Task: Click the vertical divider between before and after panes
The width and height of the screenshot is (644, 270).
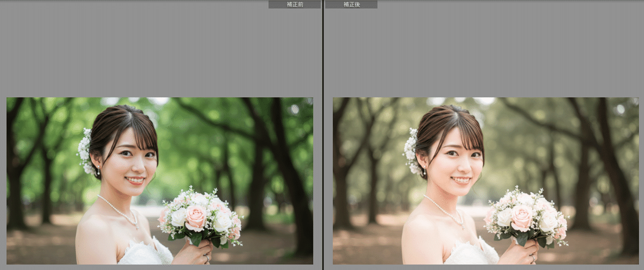Action: pos(323,134)
